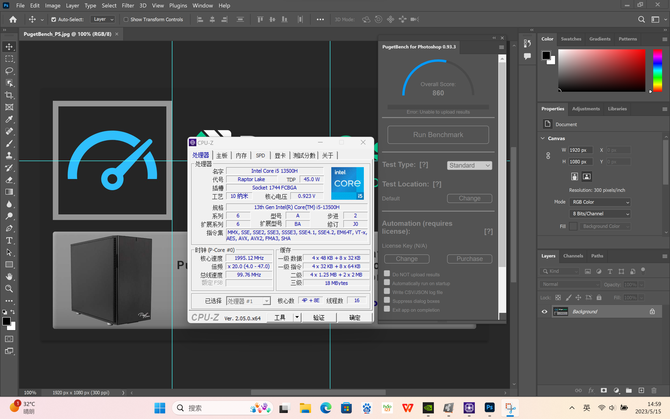
Task: Open the Comments panel icon
Action: [527, 56]
